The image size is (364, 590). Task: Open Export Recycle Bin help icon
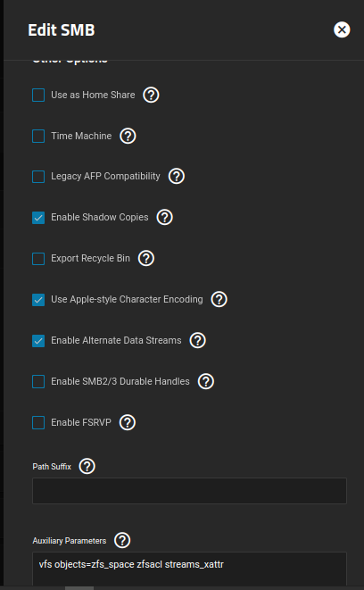[x=146, y=258]
